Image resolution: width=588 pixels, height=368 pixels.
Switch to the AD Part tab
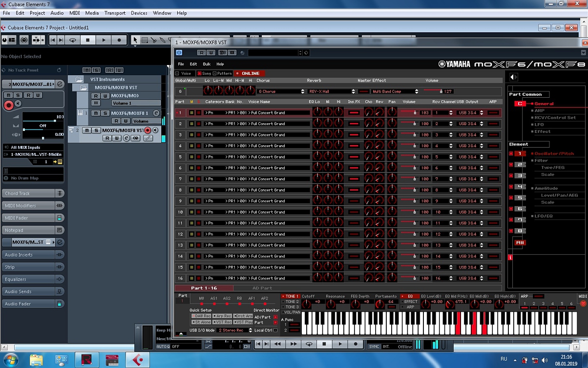point(262,288)
